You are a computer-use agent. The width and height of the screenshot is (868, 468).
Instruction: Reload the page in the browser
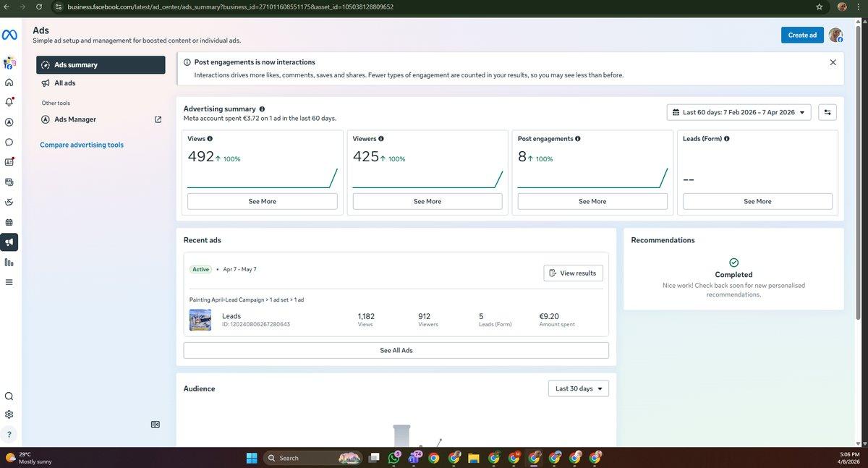point(38,7)
